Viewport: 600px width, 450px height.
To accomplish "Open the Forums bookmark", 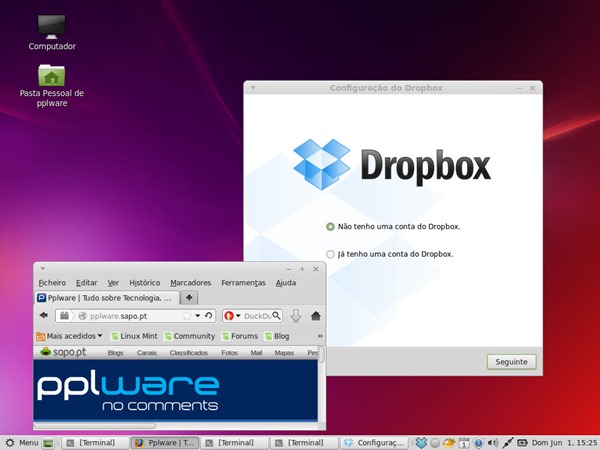I will [x=240, y=336].
